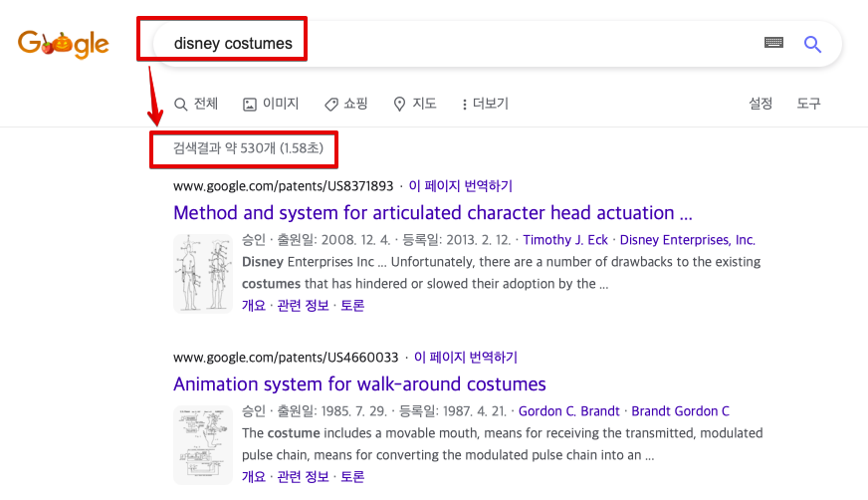The width and height of the screenshot is (868, 500).
Task: Click the filing date text 출원일: 2008. 12. 4.
Action: (333, 240)
